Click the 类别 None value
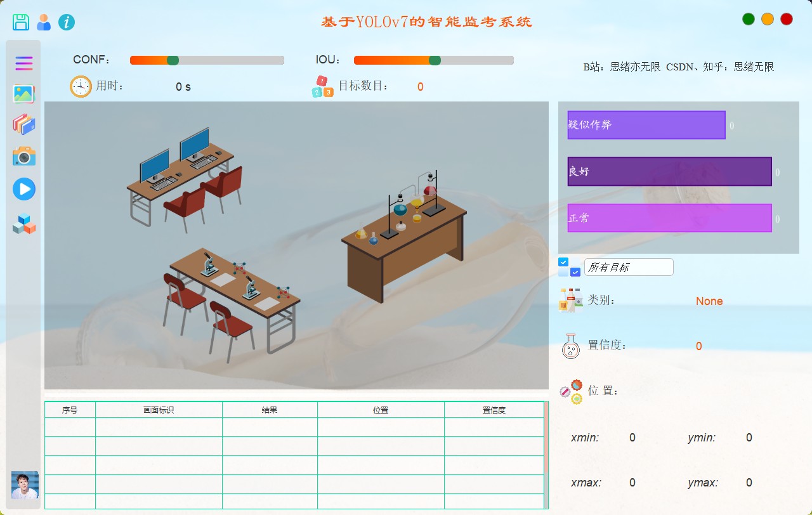This screenshot has width=812, height=515. (709, 301)
